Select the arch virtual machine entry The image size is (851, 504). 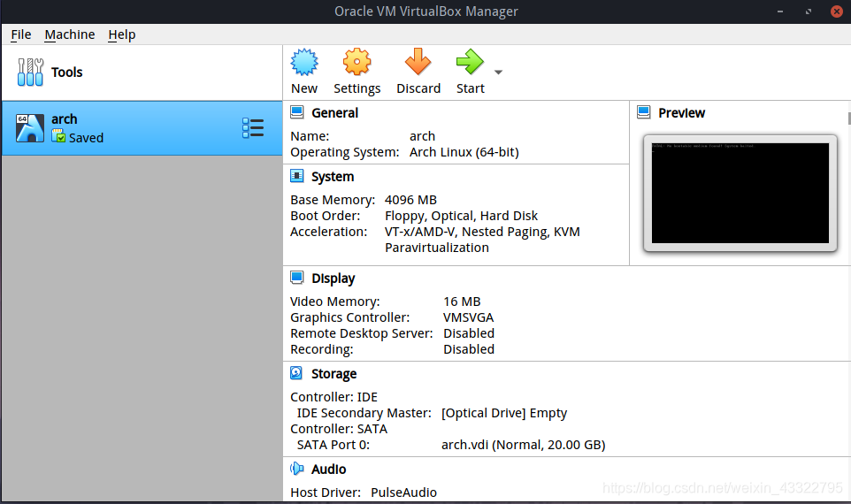[x=142, y=128]
